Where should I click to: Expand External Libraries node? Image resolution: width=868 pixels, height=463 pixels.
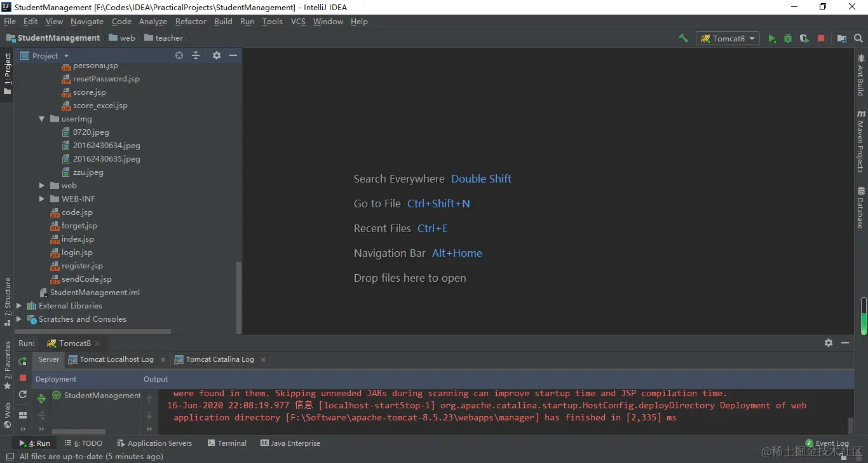pos(19,306)
